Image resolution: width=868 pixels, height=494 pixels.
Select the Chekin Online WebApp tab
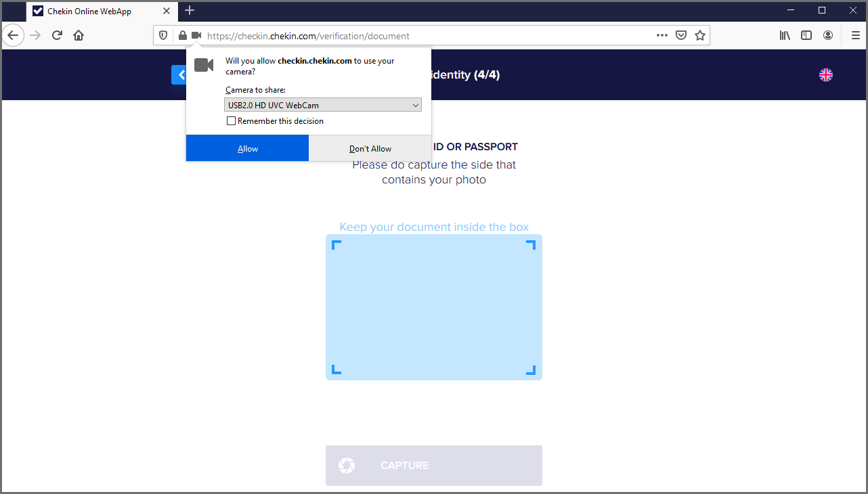95,11
